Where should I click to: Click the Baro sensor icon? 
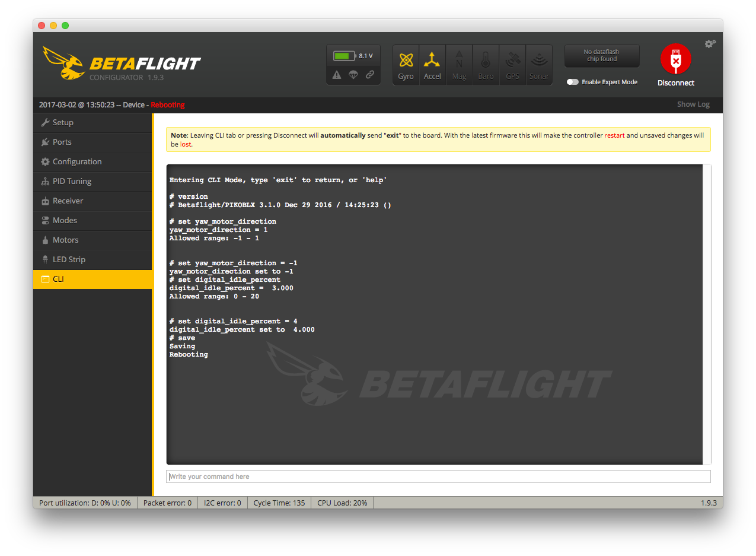click(x=486, y=65)
